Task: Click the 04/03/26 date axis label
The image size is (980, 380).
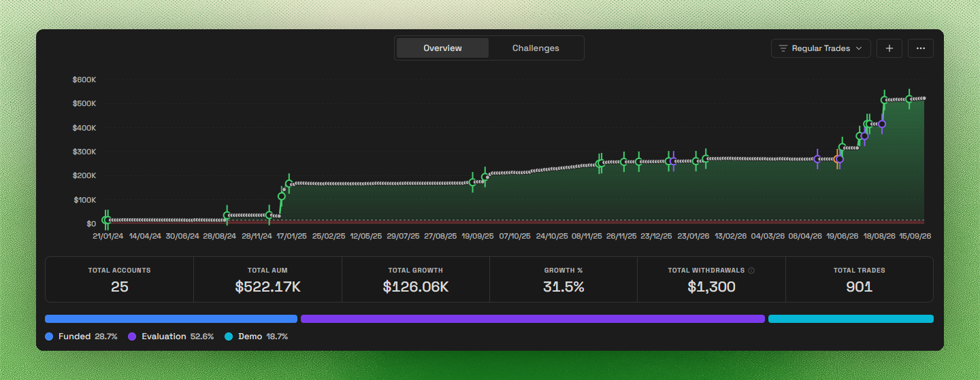Action: (768, 237)
